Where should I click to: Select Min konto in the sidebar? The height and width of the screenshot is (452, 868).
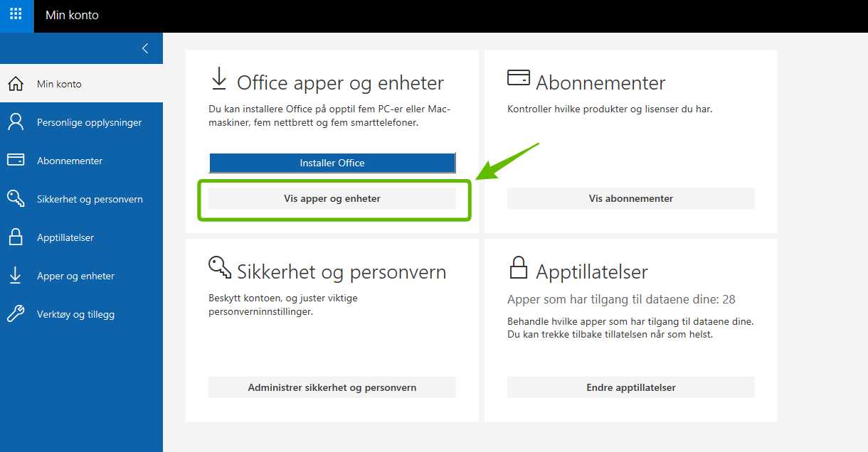click(x=81, y=84)
